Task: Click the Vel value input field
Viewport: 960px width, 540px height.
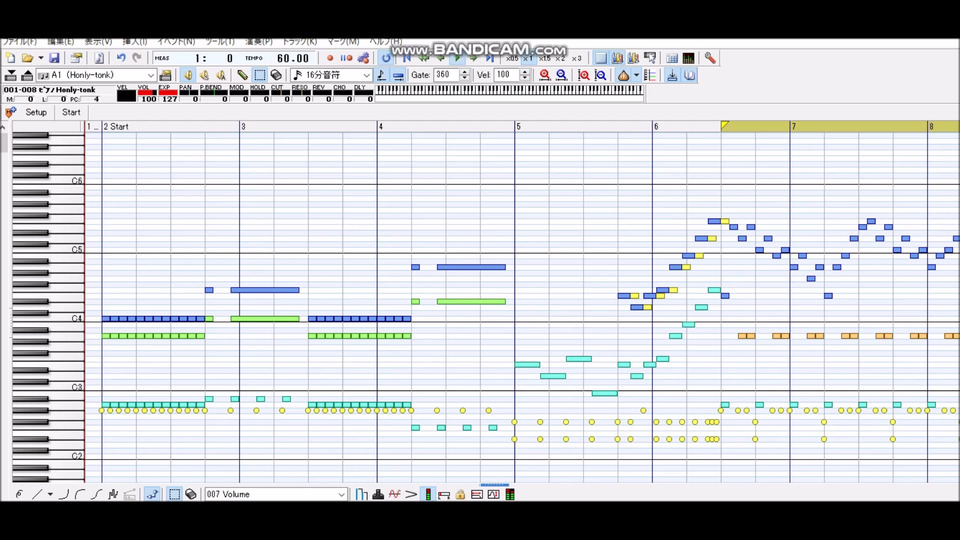Action: coord(506,75)
